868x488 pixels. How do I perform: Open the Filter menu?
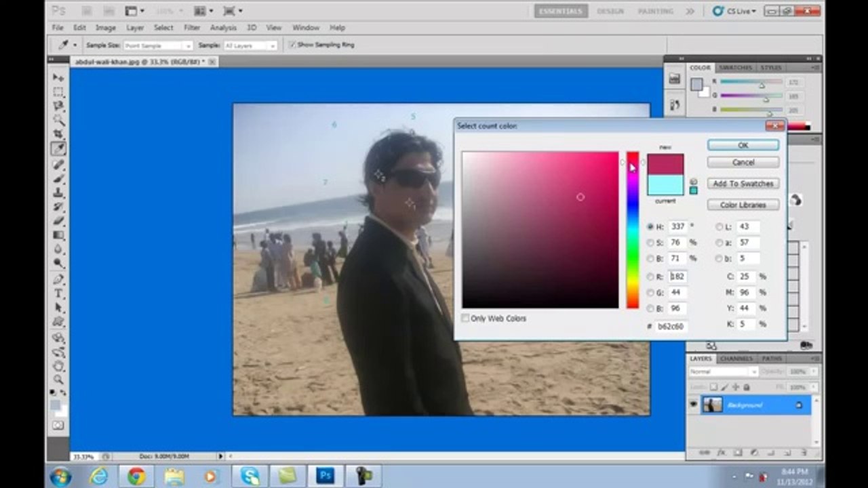pos(192,28)
